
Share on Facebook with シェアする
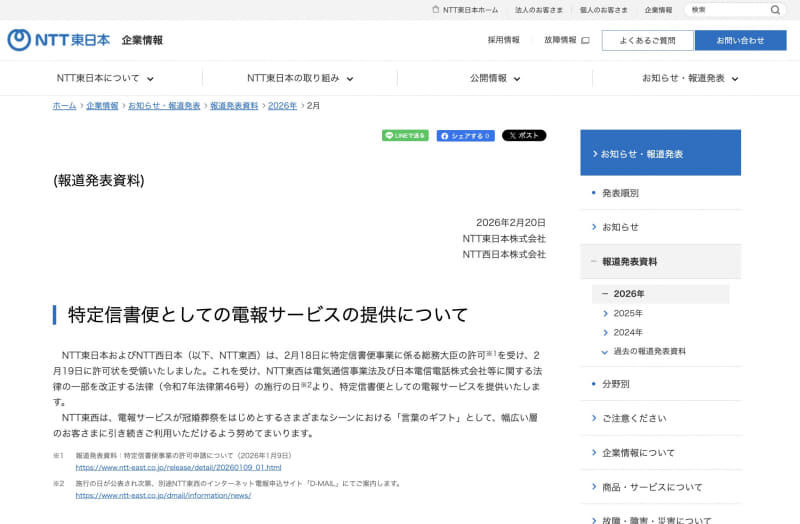coord(465,136)
